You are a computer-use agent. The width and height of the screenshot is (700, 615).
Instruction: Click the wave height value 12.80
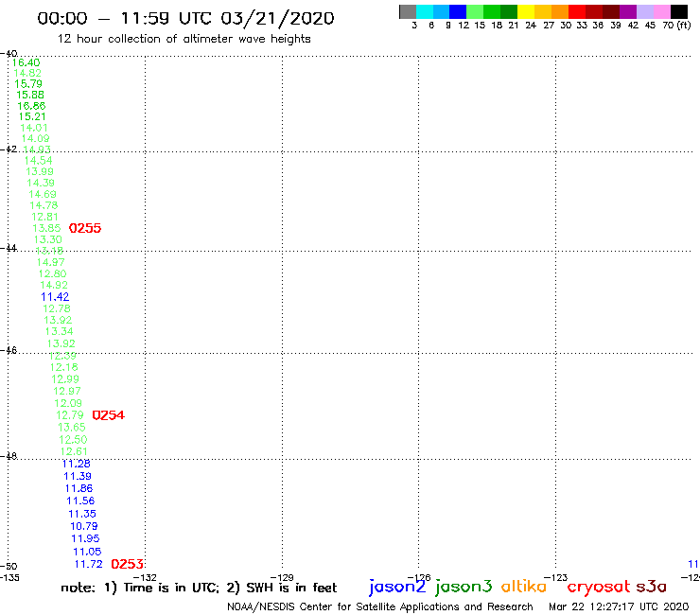[x=52, y=273]
